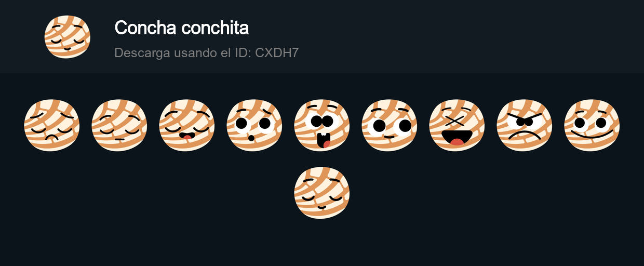Select the goofy cross-eyed drooling concha sticker

coord(322,125)
